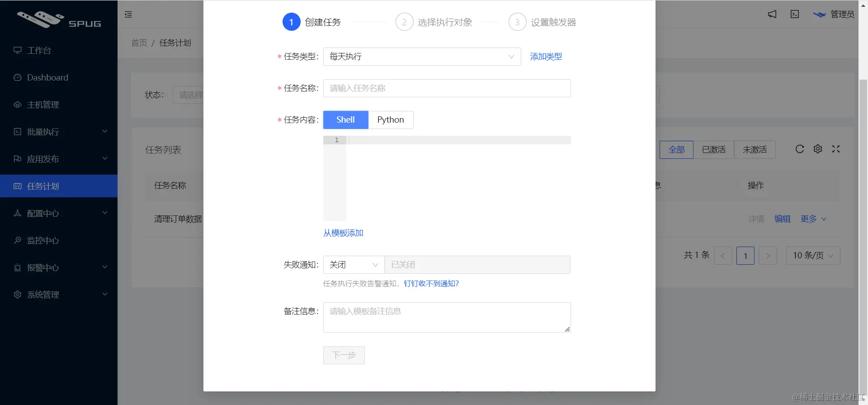868x405 pixels.
Task: Open Dashboard in the sidebar
Action: coord(59,77)
